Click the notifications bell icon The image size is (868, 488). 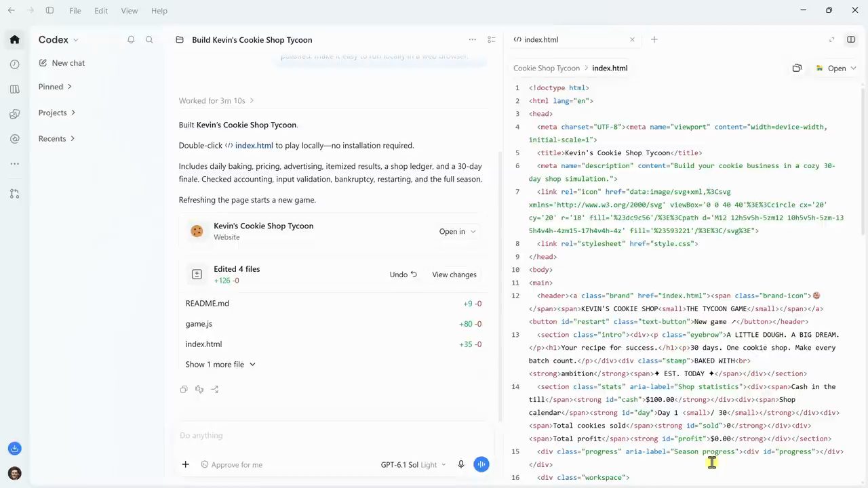[x=131, y=40]
